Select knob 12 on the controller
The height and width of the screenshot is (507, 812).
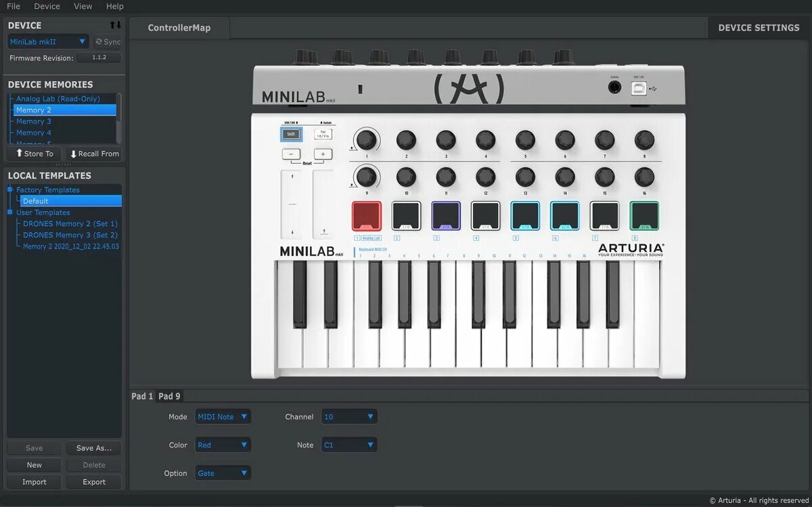pyautogui.click(x=486, y=177)
